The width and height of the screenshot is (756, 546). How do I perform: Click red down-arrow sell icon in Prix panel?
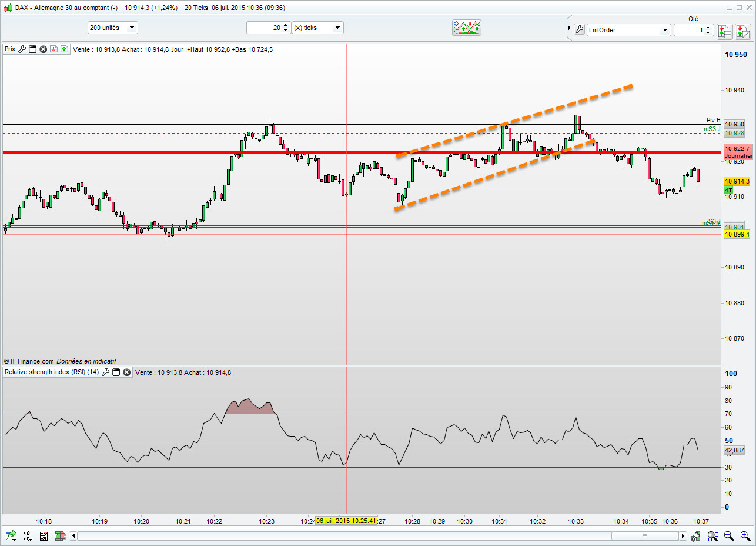(53, 49)
